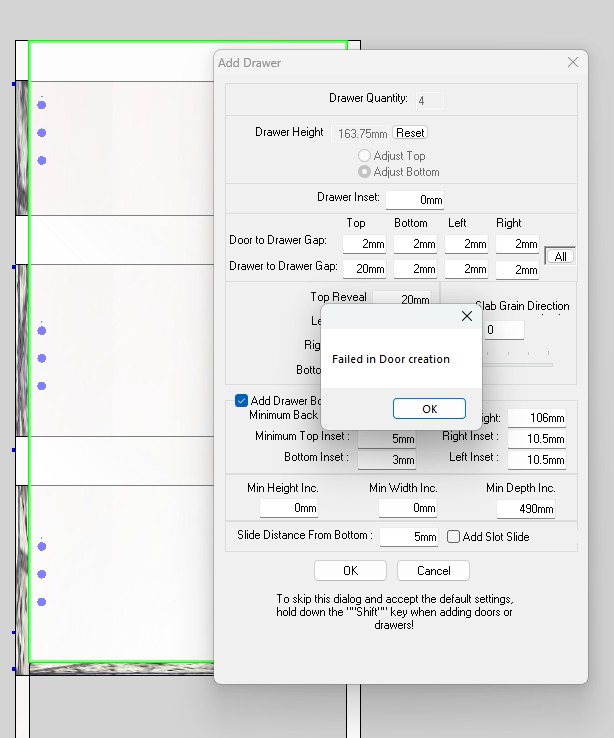The height and width of the screenshot is (738, 614).
Task: Click the Drawer to Drawer Gap Top field
Action: pos(364,269)
